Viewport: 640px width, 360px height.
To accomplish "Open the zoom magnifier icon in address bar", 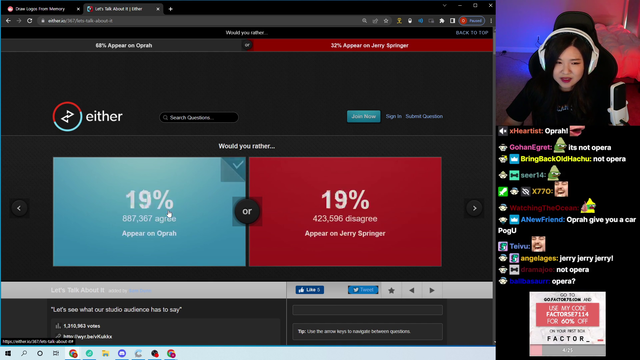I will coord(364,21).
